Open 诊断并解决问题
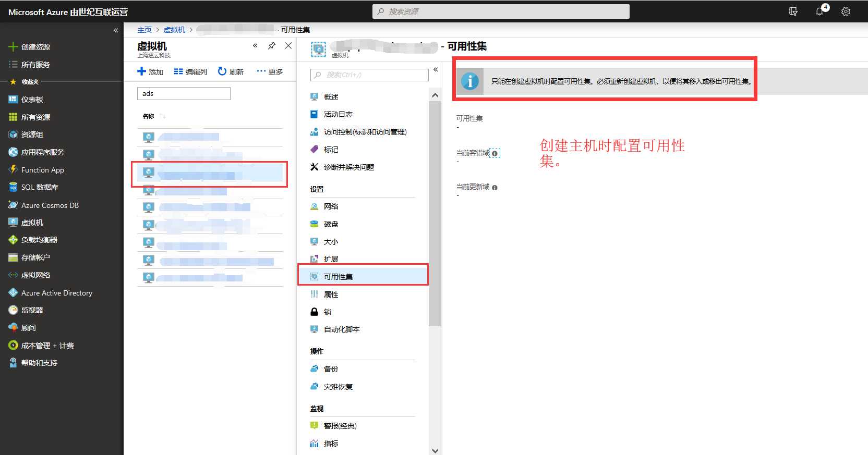The height and width of the screenshot is (455, 868). 348,167
